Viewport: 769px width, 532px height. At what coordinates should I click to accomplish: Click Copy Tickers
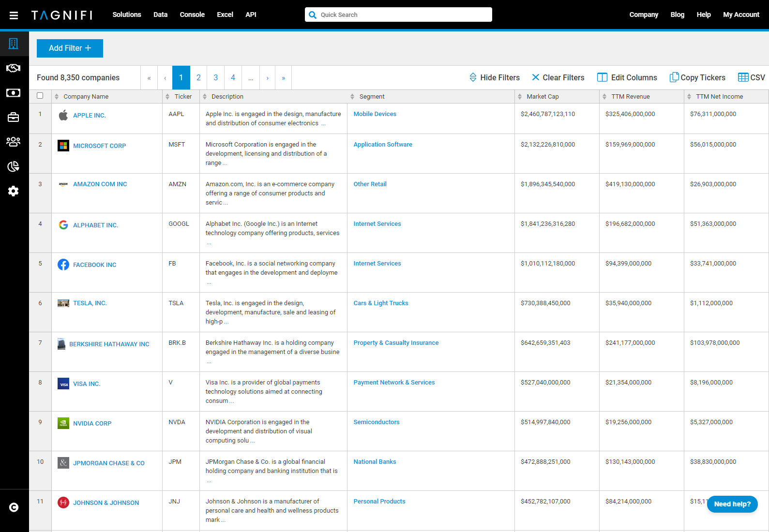coord(697,77)
